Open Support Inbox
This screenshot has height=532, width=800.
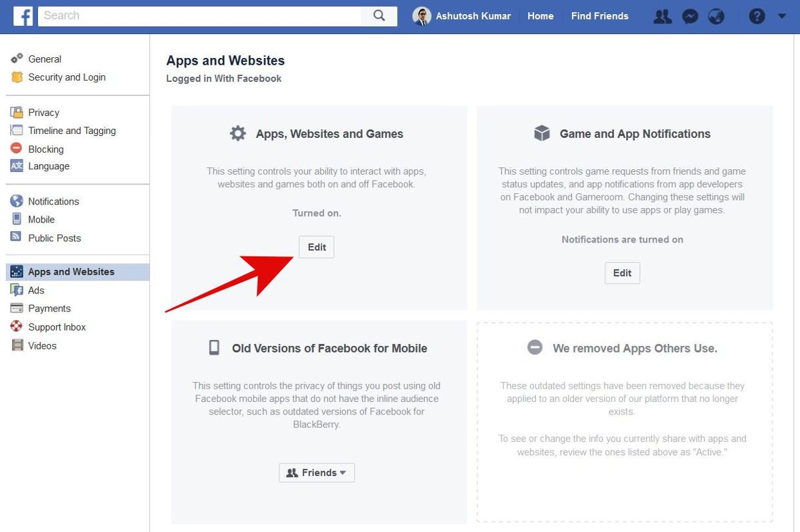[x=57, y=327]
